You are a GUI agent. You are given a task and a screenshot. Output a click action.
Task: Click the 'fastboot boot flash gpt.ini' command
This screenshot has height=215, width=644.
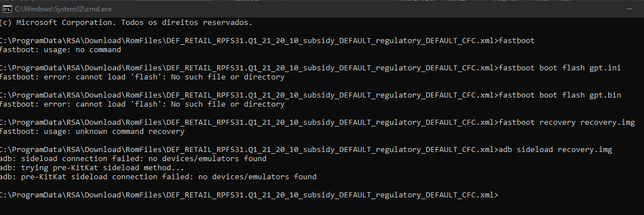coord(559,68)
